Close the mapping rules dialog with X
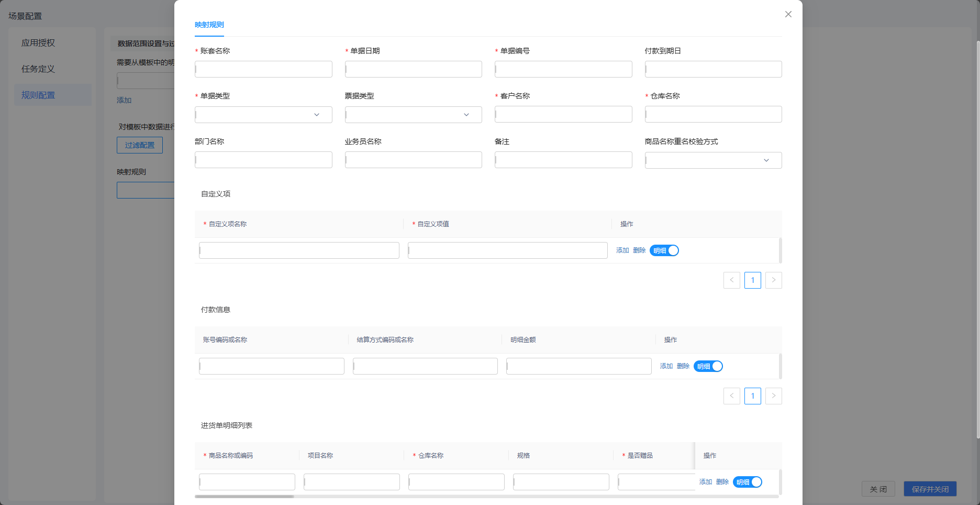This screenshot has height=505, width=980. (788, 14)
